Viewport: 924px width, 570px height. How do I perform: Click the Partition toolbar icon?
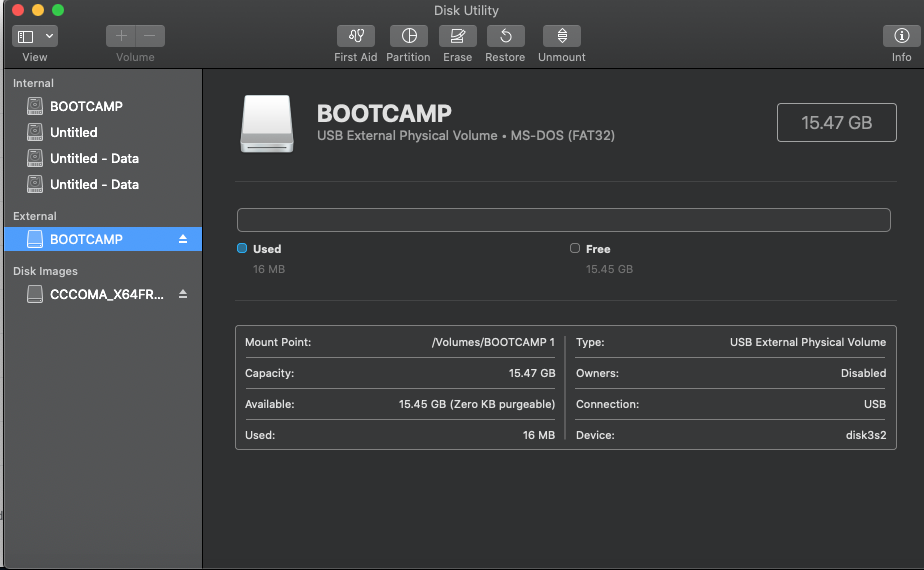[408, 36]
